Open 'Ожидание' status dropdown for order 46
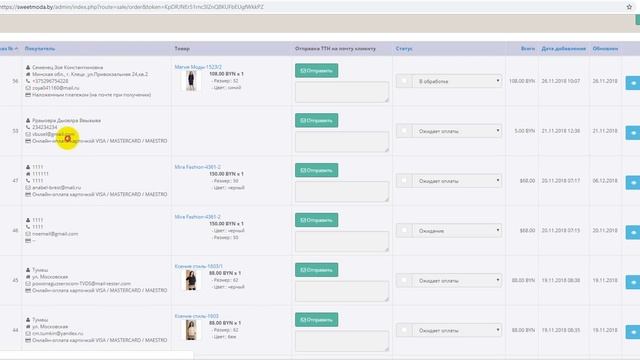Screen dimensions: 640x360 coord(457,231)
